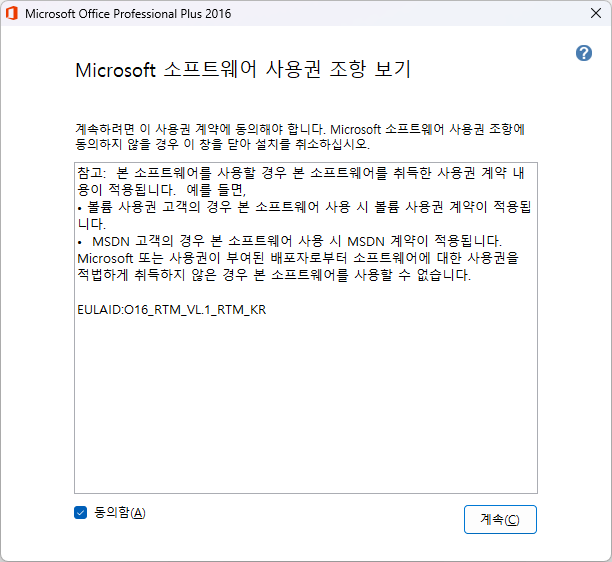Image resolution: width=612 pixels, height=562 pixels.
Task: Click the line starting with '참고: 본 소프트웨어를'
Action: coord(301,173)
